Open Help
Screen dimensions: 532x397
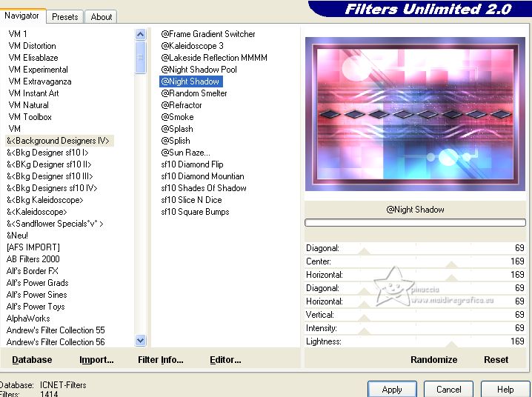click(x=505, y=389)
